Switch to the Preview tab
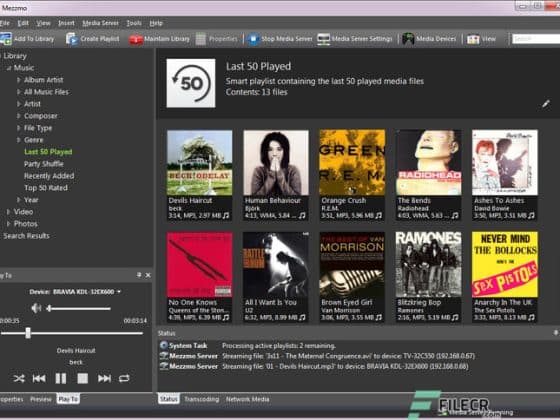Screen dimensions: 560x420 point(41,399)
